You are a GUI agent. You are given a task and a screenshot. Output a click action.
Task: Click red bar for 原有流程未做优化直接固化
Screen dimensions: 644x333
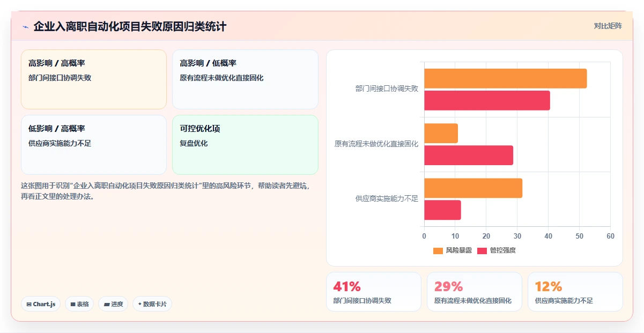click(469, 155)
